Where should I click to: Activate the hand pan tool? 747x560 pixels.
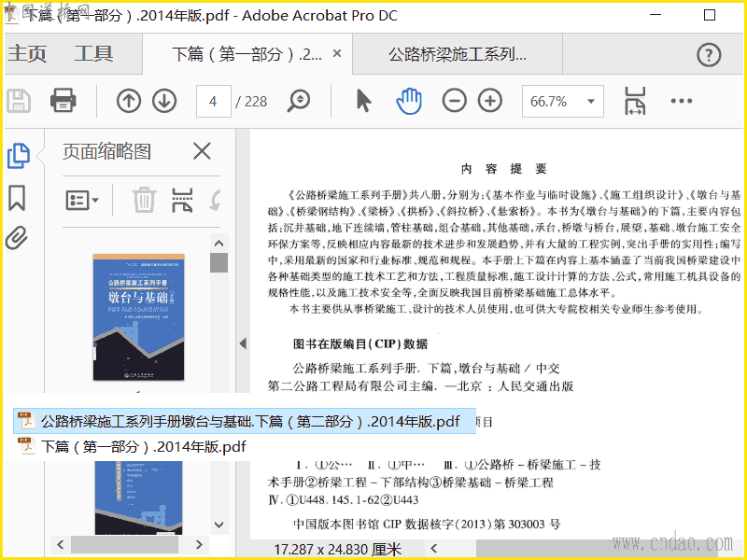tap(409, 101)
